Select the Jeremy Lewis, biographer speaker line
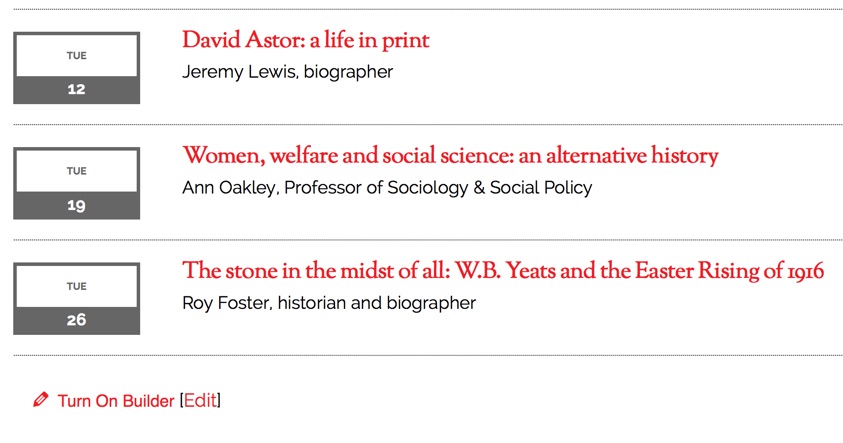The width and height of the screenshot is (843, 443). click(x=287, y=72)
